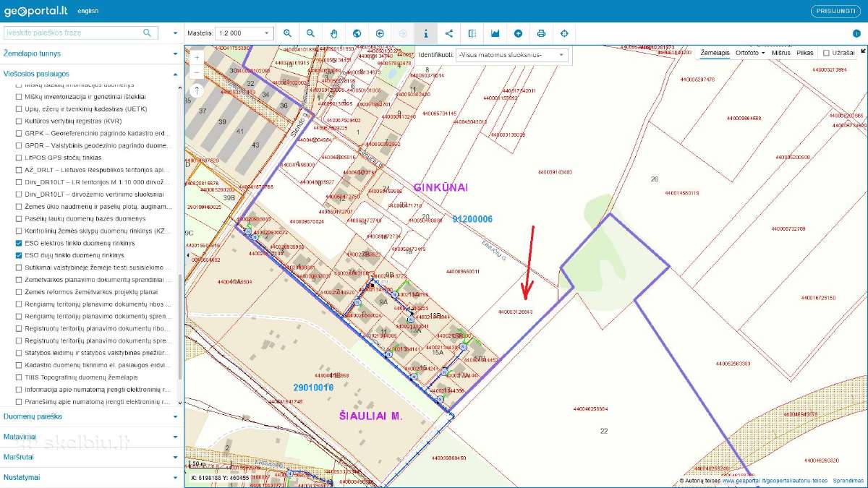
Task: Open the swipe compare layers tool
Action: (472, 33)
